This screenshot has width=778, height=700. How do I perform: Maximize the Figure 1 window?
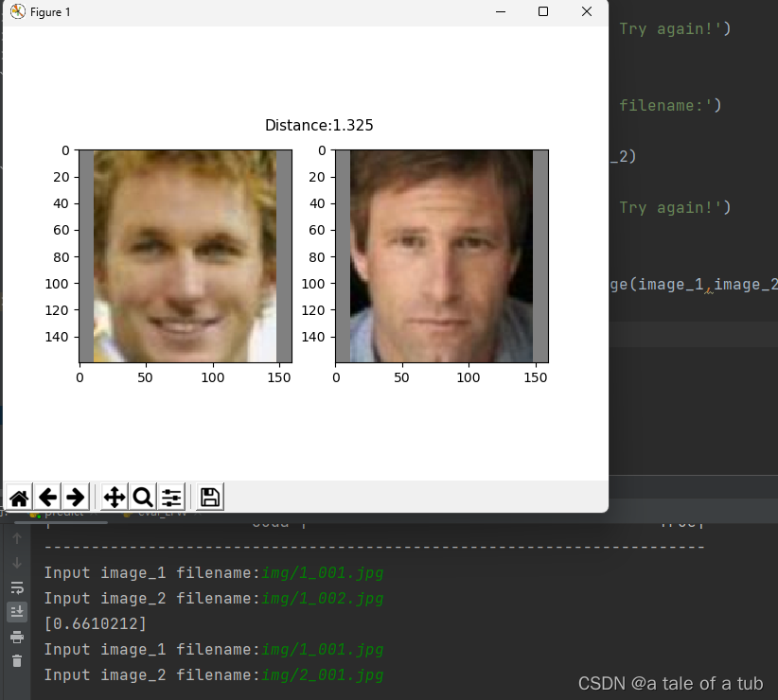click(x=543, y=11)
